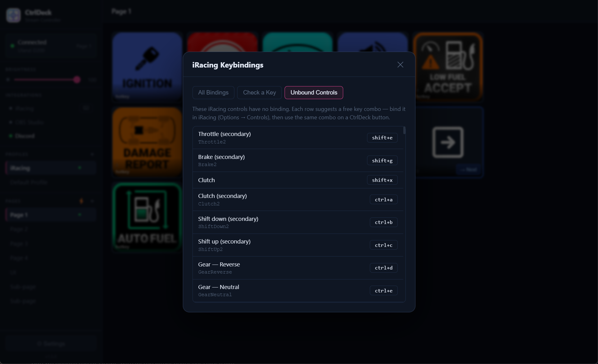Screen dimensions: 598x364
Task: Click the AUTO FUEL pump deck button
Action: point(147,217)
